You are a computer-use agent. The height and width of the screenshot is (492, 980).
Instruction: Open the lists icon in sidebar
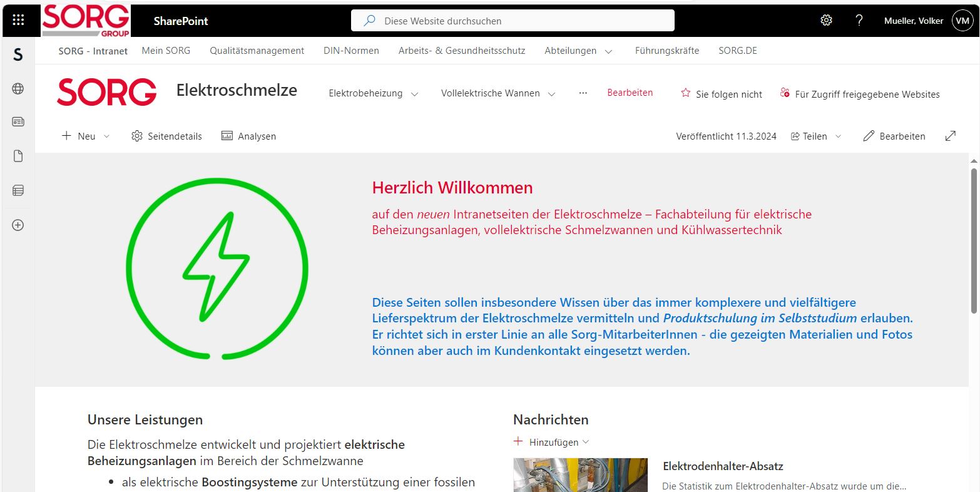click(x=18, y=190)
